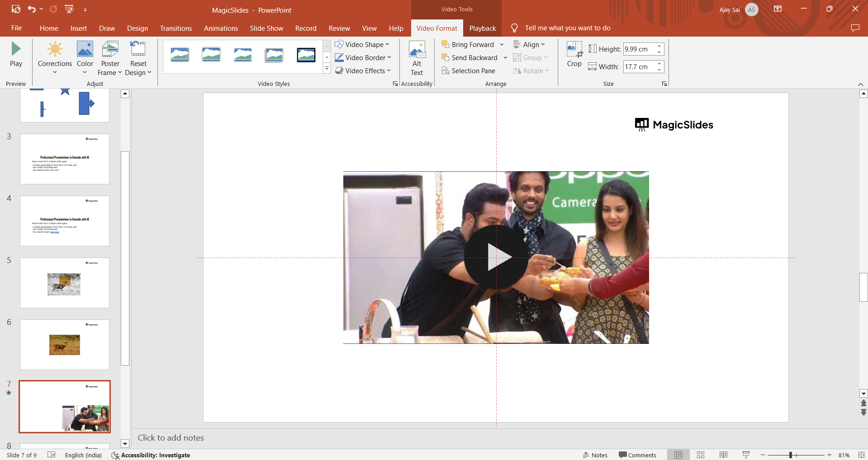Viewport: 868px width, 460px height.
Task: Switch to the Playback tab
Action: click(x=482, y=28)
